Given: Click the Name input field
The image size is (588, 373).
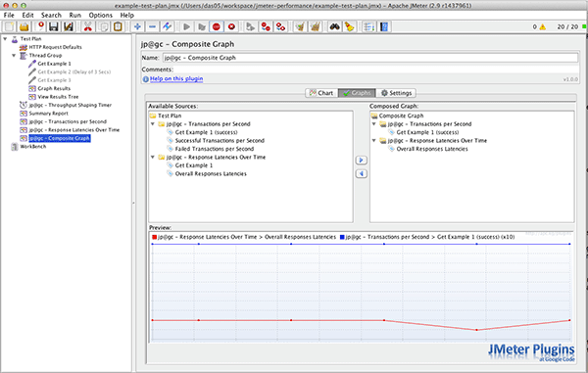Looking at the screenshot, I should (x=370, y=58).
